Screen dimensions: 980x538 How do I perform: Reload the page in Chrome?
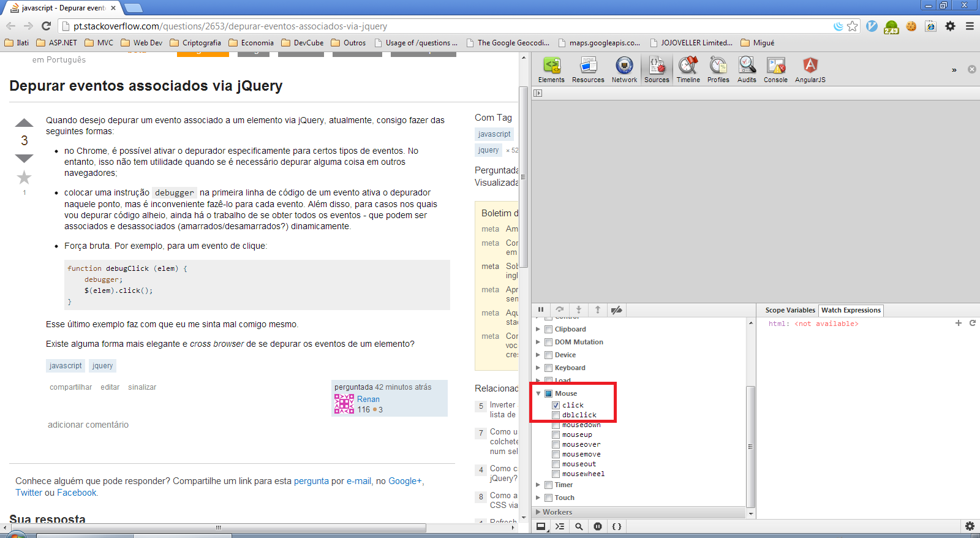[x=46, y=26]
